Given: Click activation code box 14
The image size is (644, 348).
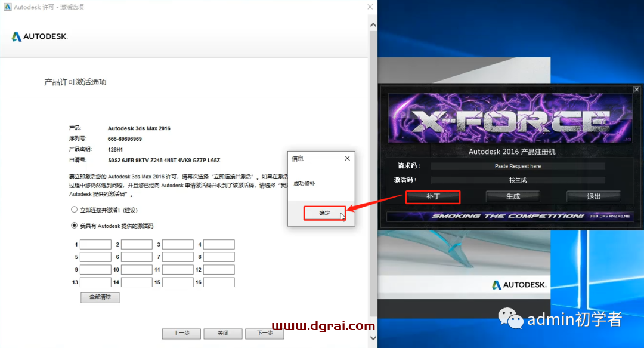Looking at the screenshot, I should coord(137,282).
